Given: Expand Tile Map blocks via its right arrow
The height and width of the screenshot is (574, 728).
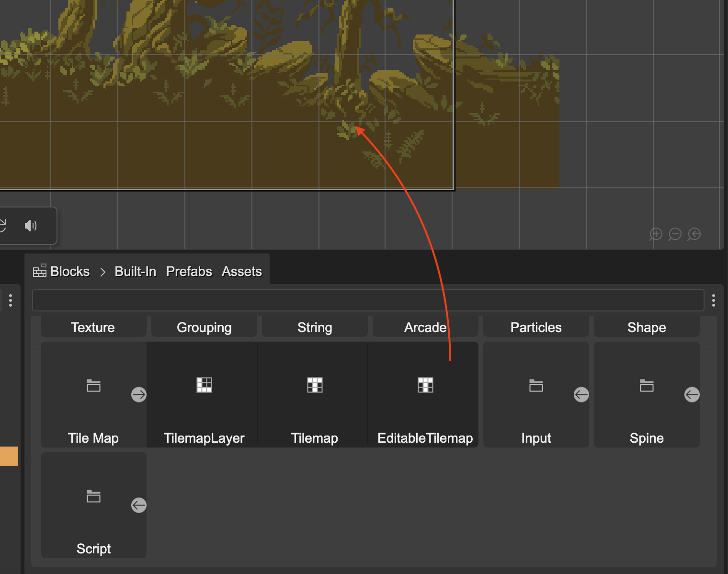Looking at the screenshot, I should tap(139, 394).
